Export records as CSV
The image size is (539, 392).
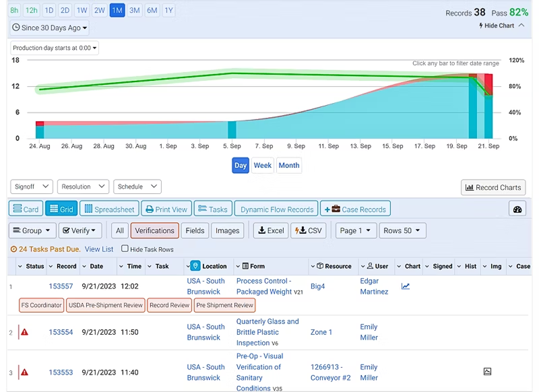click(309, 230)
